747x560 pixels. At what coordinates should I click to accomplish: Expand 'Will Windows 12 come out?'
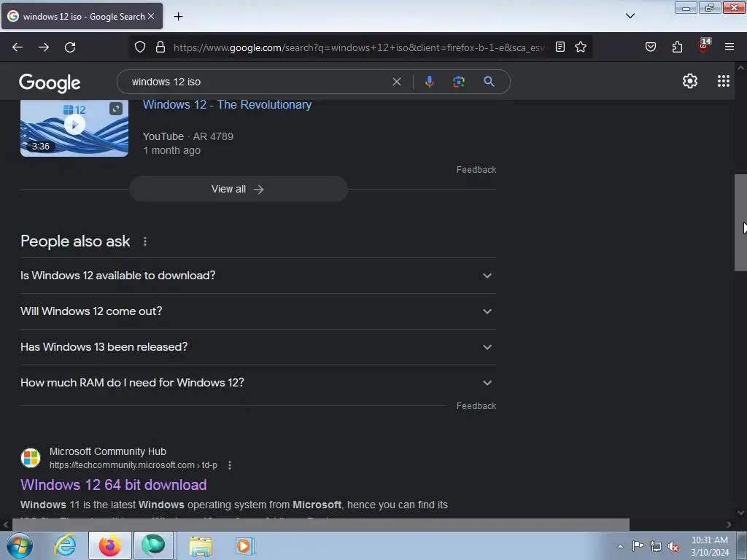[258, 311]
